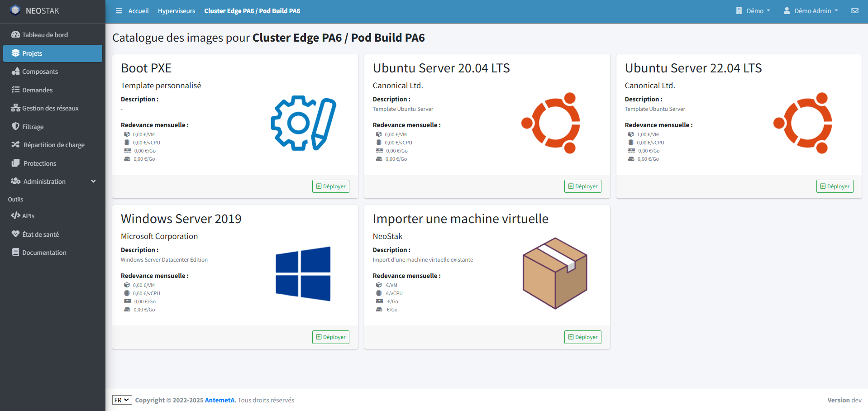868x411 pixels.
Task: Open the Démo organization dropdown
Action: click(x=753, y=11)
